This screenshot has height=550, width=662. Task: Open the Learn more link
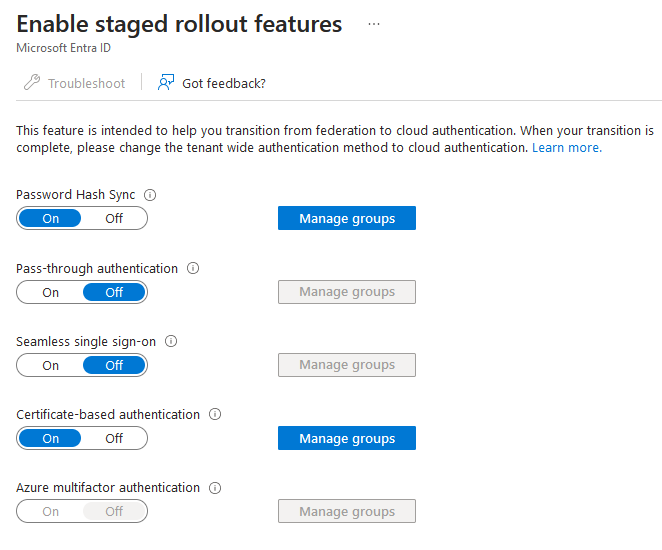(566, 148)
